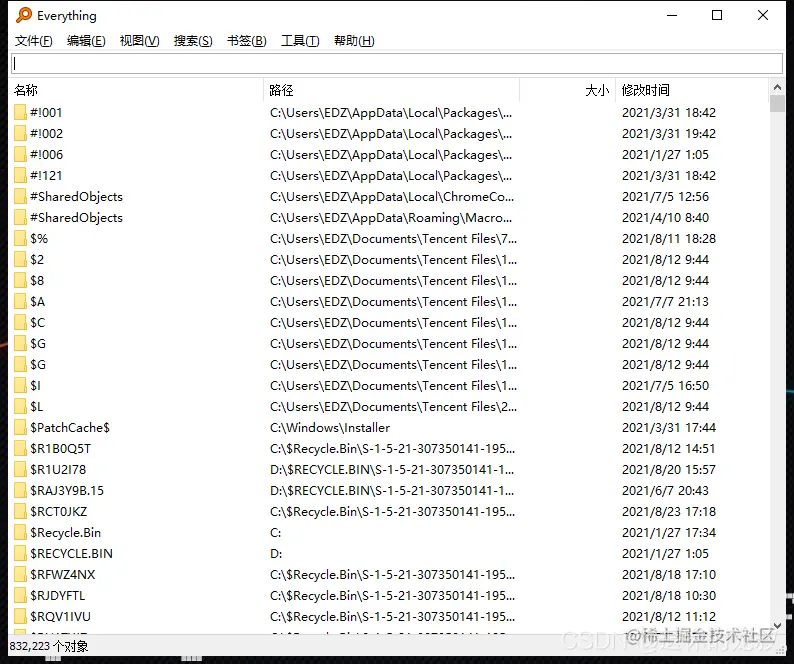Image resolution: width=794 pixels, height=664 pixels.
Task: Select folder icon of $2
Action: (x=20, y=260)
